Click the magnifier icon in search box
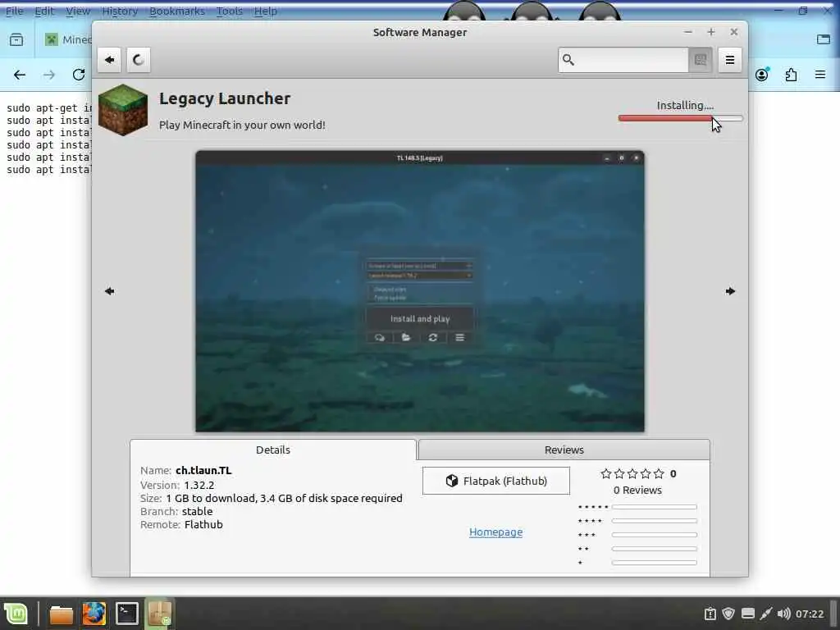 pyautogui.click(x=568, y=59)
